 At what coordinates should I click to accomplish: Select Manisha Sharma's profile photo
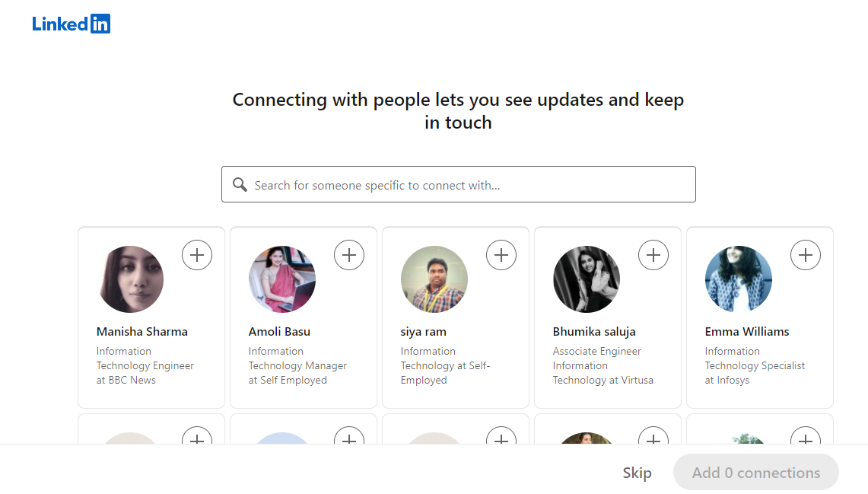point(130,279)
